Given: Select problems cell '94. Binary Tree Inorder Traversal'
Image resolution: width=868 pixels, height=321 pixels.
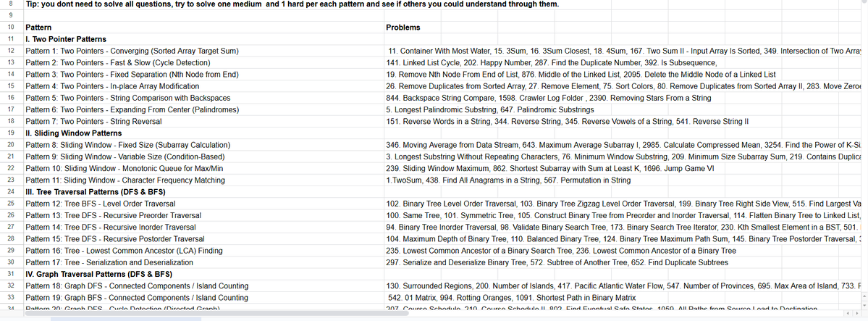Looking at the screenshot, I should tap(623, 228).
